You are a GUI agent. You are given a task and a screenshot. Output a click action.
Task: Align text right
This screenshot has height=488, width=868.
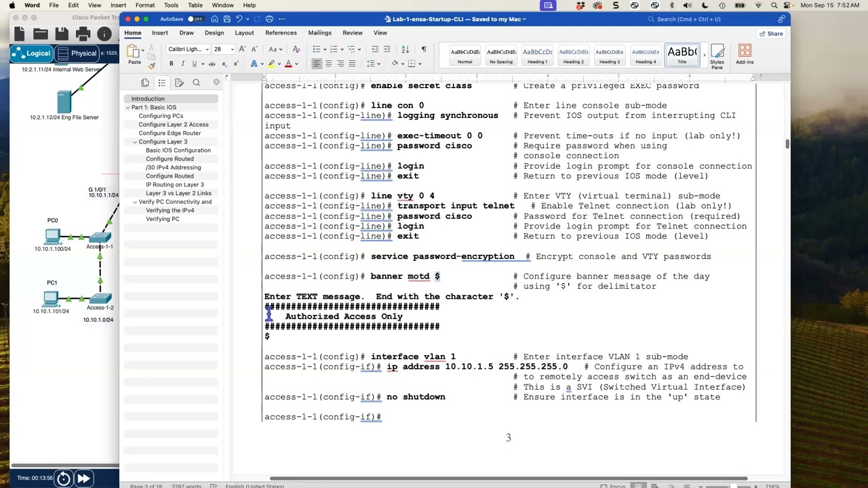coord(340,64)
